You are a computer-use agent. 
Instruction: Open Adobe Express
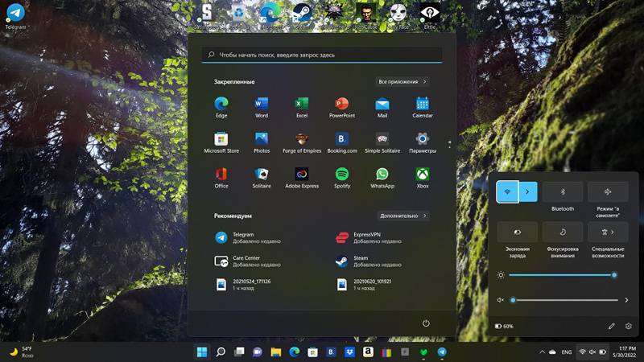[301, 178]
